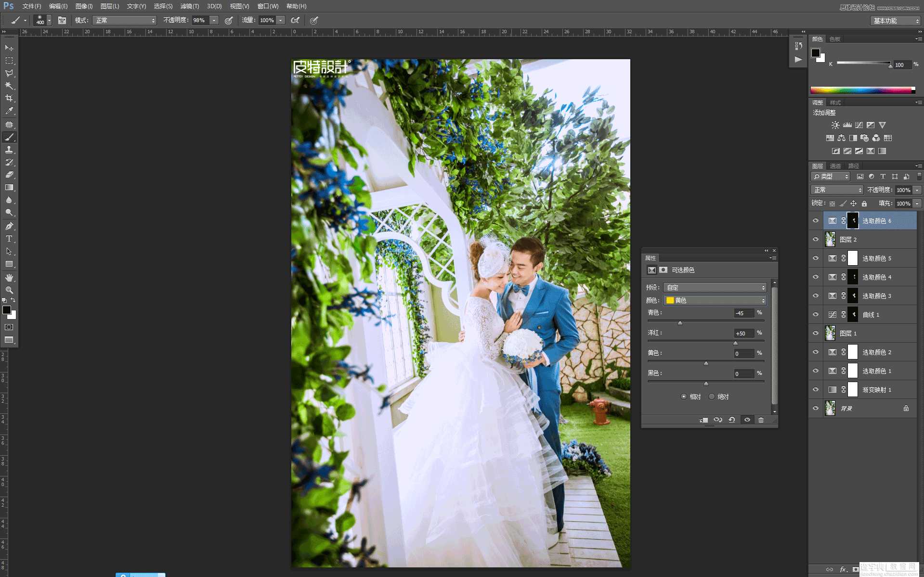Select the Magic Wand tool

[9, 86]
